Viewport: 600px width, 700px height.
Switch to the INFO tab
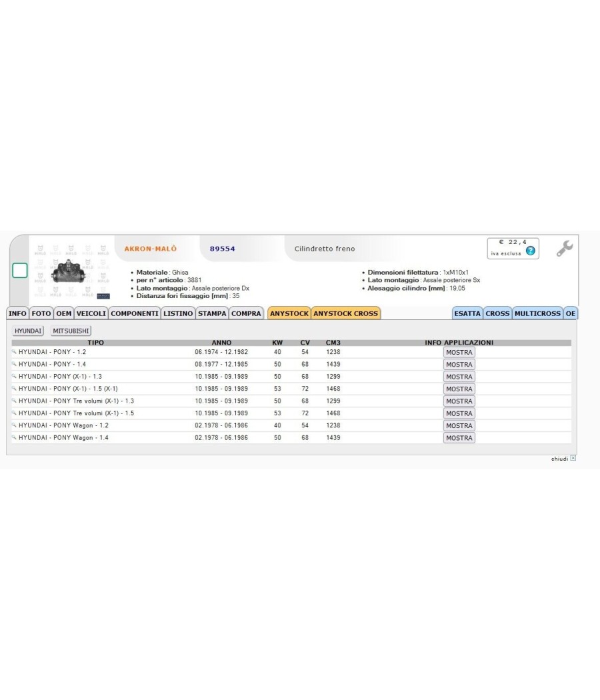pyautogui.click(x=17, y=313)
